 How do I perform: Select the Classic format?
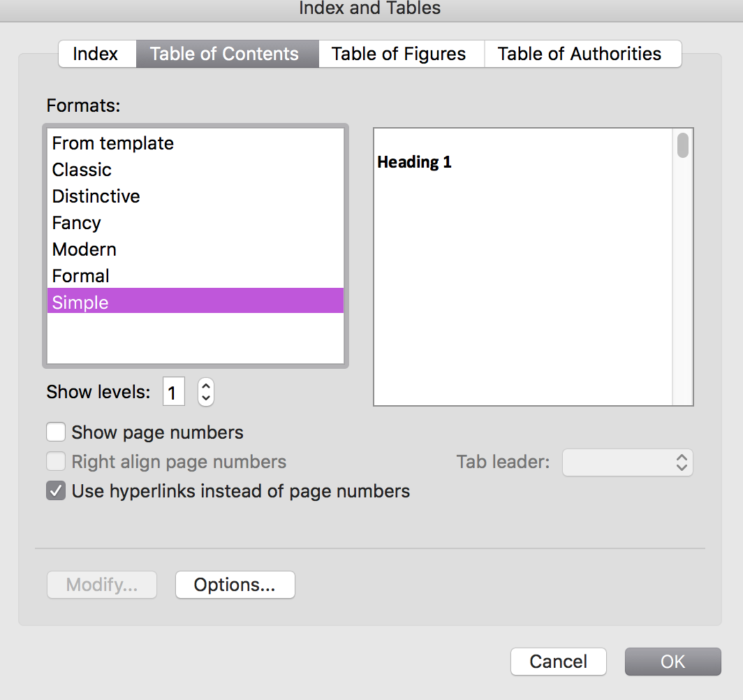coord(82,170)
